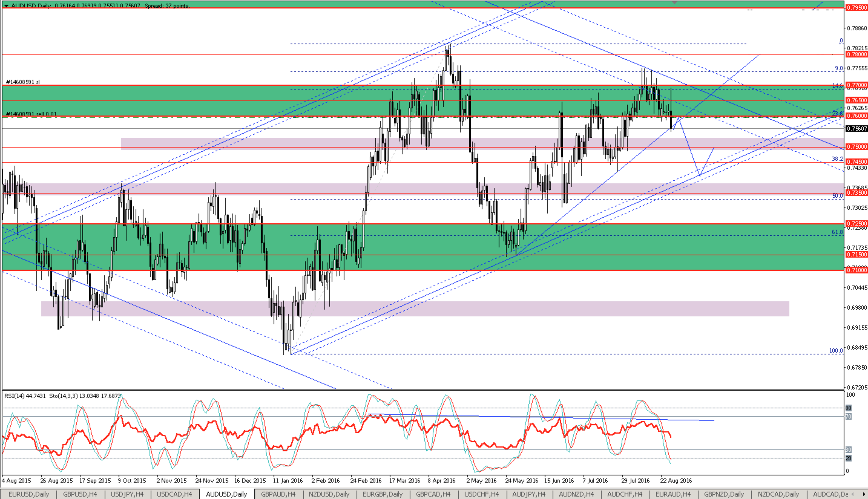Switch to the USDCHF,H4 tab

point(482,494)
